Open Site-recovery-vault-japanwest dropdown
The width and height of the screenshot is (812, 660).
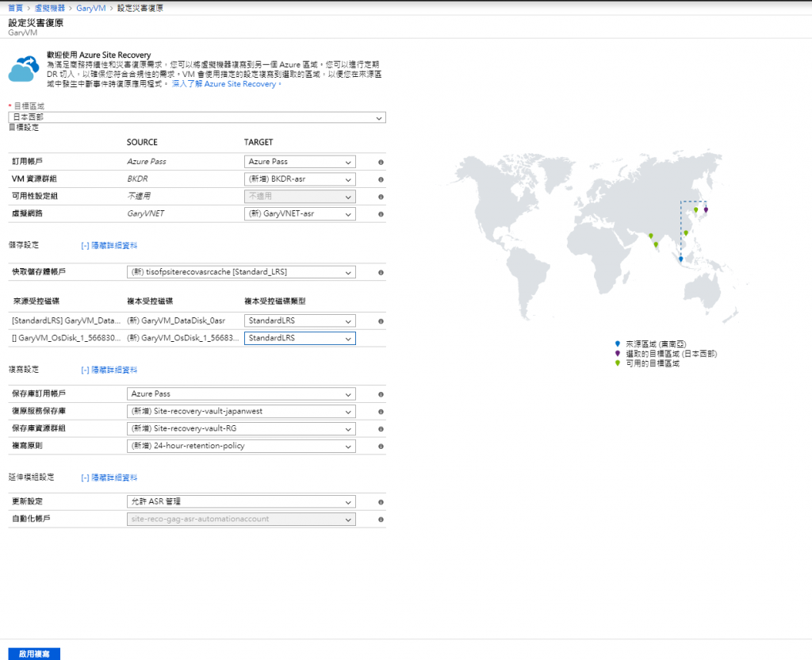pos(241,412)
